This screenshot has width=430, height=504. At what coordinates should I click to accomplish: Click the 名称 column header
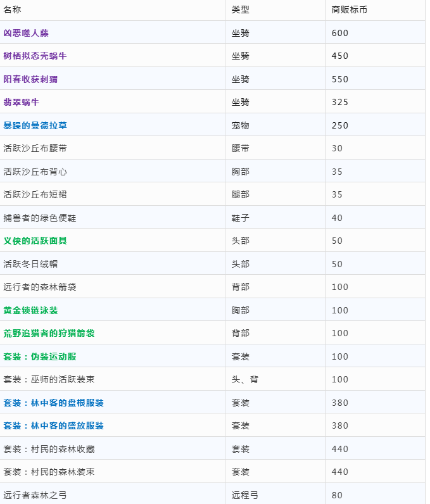[13, 9]
